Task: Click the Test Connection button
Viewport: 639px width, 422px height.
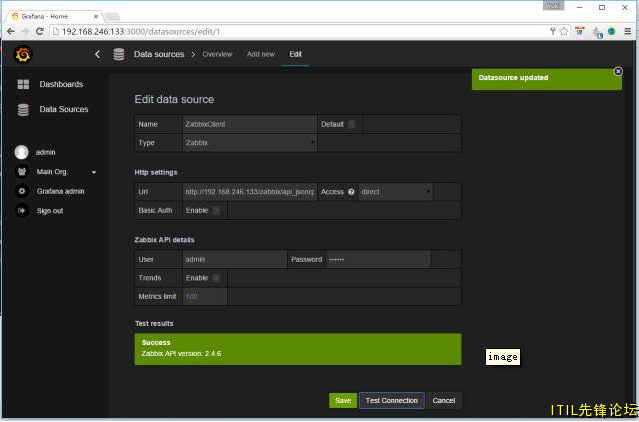Action: pyautogui.click(x=392, y=401)
